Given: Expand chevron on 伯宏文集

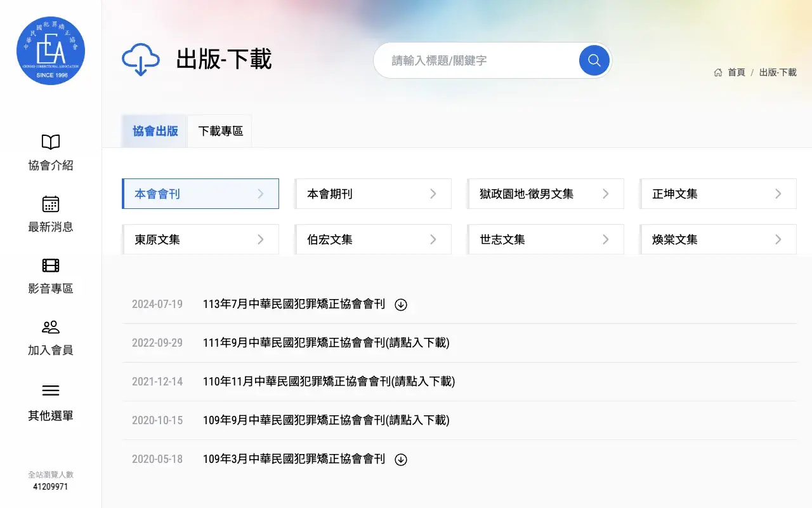Looking at the screenshot, I should (433, 239).
